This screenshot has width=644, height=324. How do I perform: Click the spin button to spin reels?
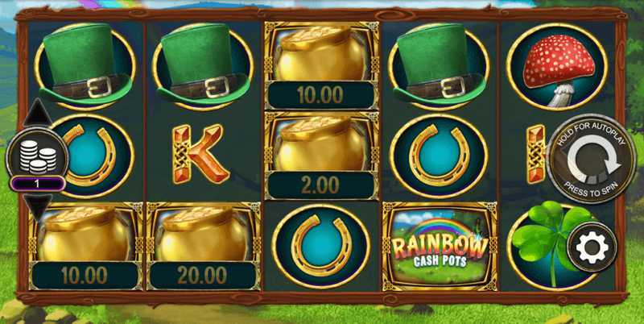point(592,159)
